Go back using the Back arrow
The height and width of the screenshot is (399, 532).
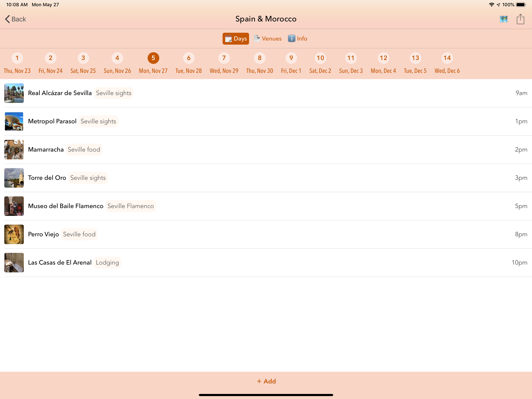[x=15, y=19]
